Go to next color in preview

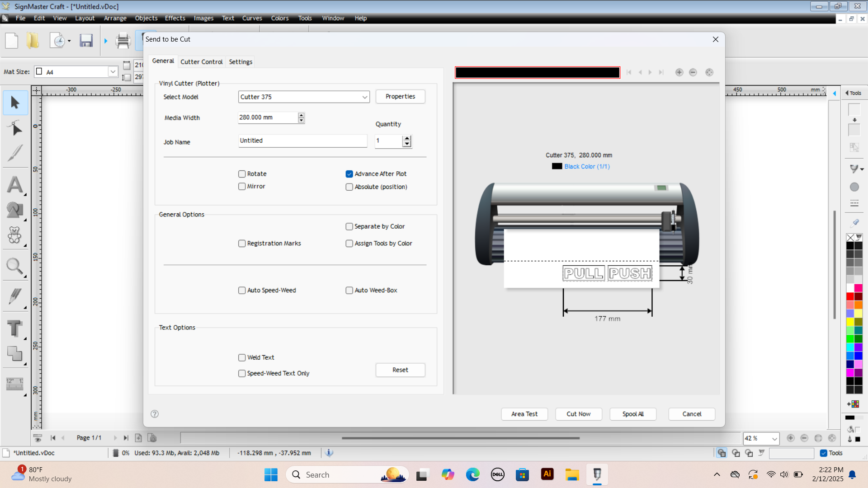(650, 72)
